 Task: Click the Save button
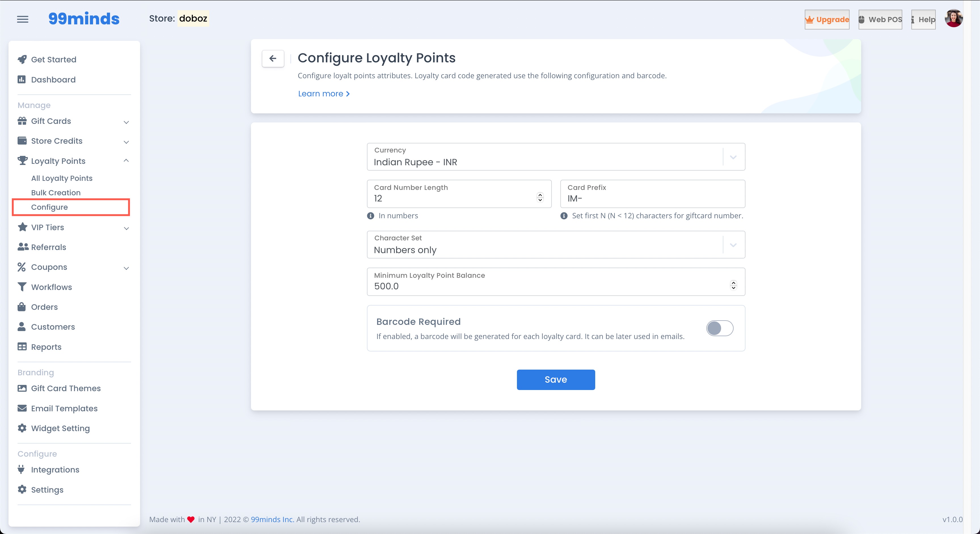(556, 380)
